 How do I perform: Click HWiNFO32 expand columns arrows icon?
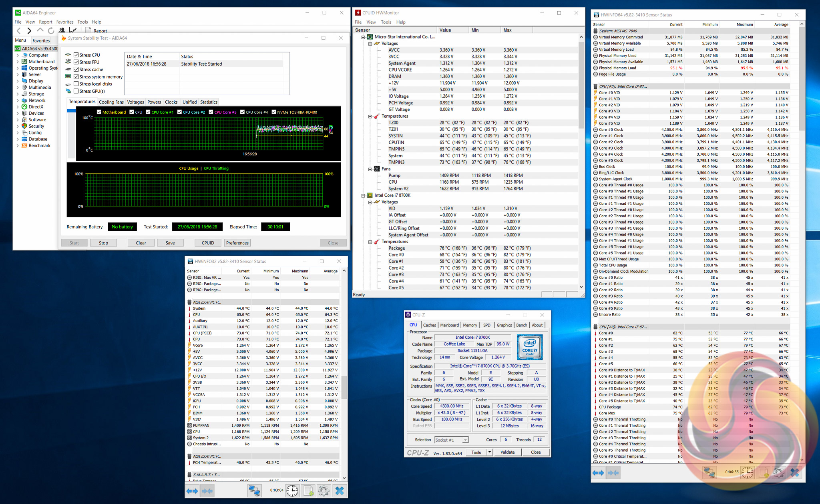click(192, 491)
